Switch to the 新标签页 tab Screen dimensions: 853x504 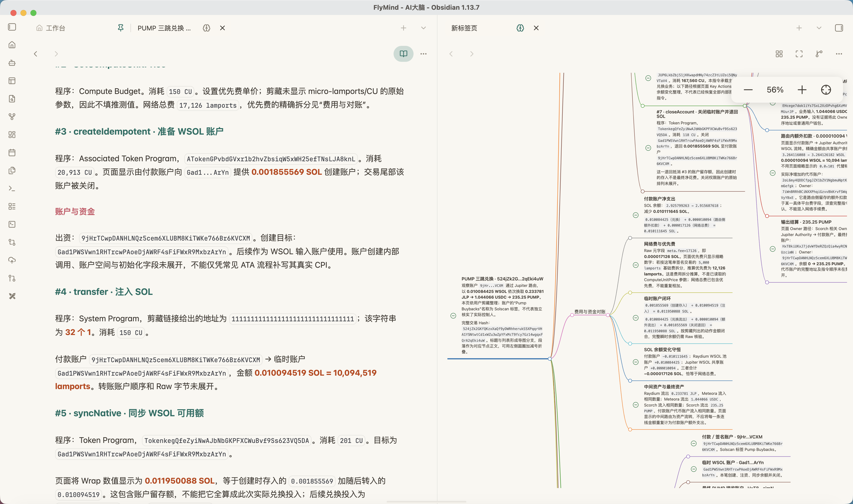(x=464, y=28)
